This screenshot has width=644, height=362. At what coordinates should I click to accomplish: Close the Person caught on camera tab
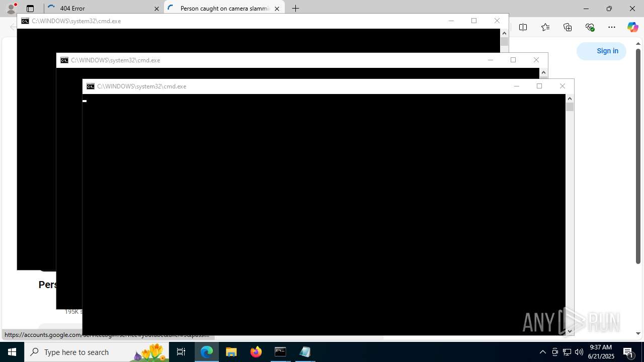coord(277,9)
